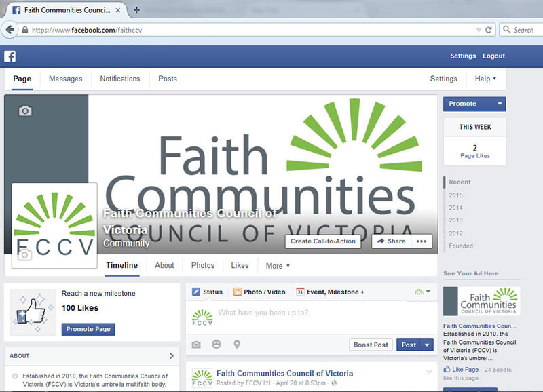Image resolution: width=543 pixels, height=392 pixels.
Task: Open a new browser tab
Action: point(136,10)
